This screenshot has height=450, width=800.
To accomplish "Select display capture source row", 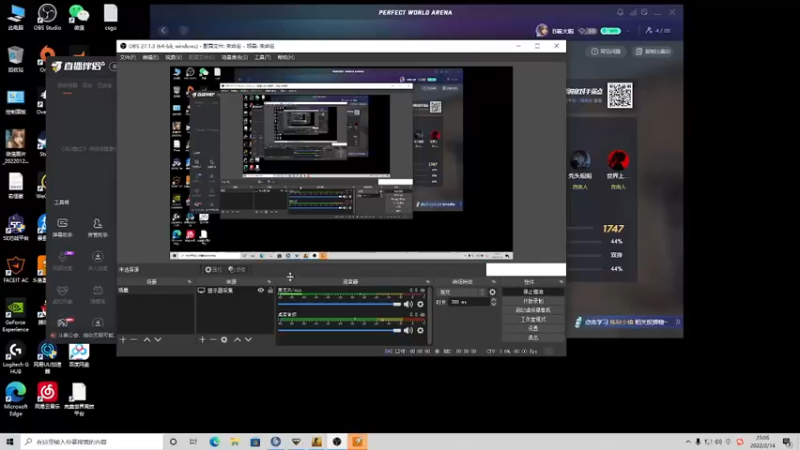I will (x=236, y=290).
